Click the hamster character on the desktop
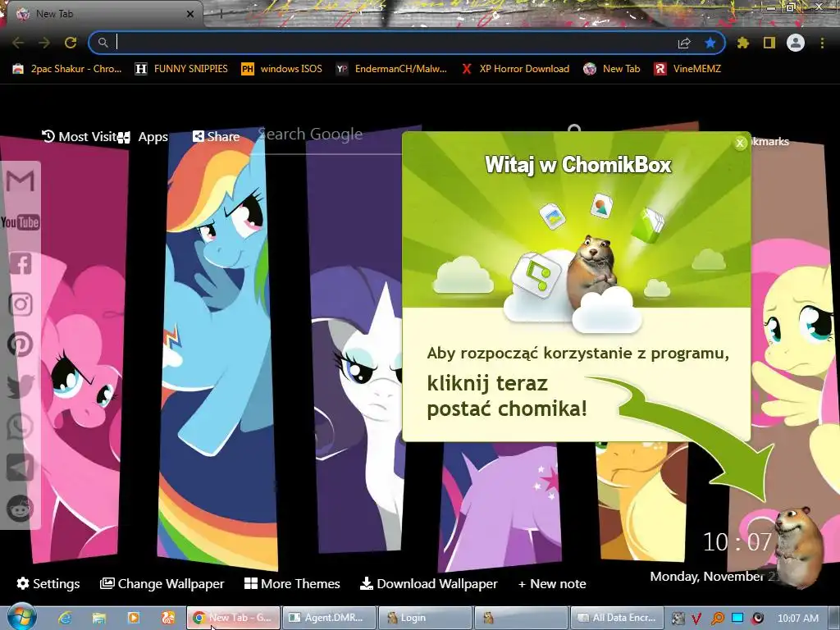 pos(799,546)
